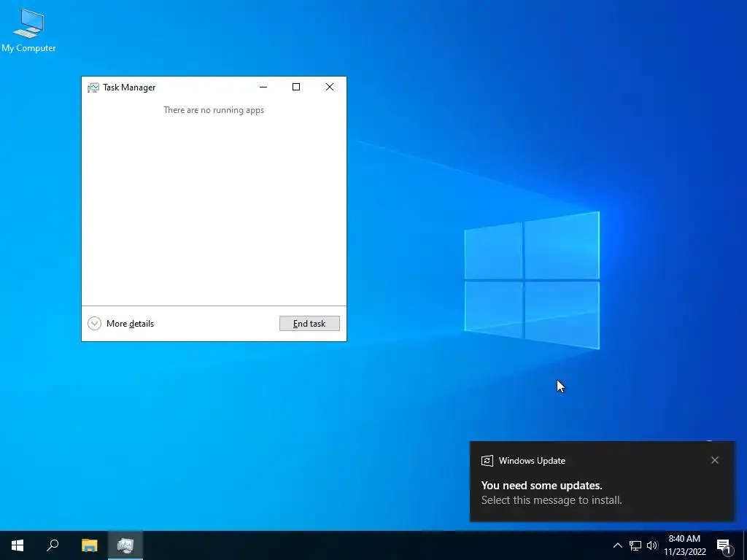Click the Show desktop strip on taskbar
The width and height of the screenshot is (747, 560).
tap(745, 545)
